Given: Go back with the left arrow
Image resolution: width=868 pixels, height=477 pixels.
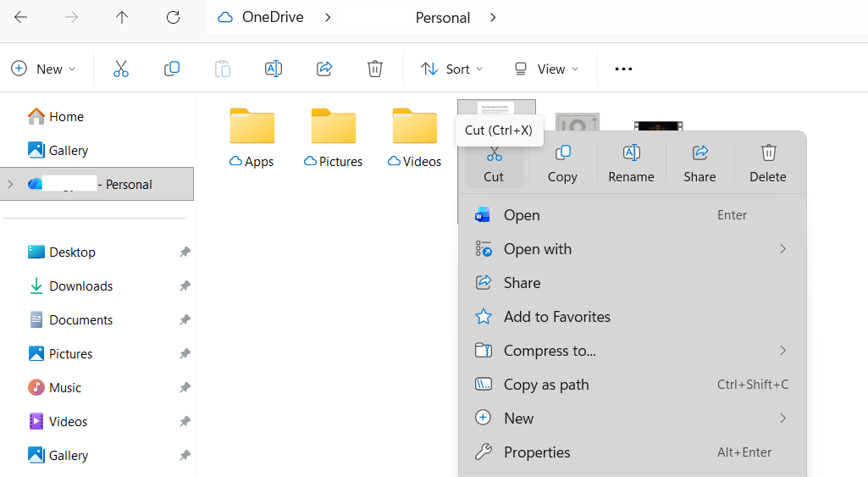Looking at the screenshot, I should coord(21,17).
